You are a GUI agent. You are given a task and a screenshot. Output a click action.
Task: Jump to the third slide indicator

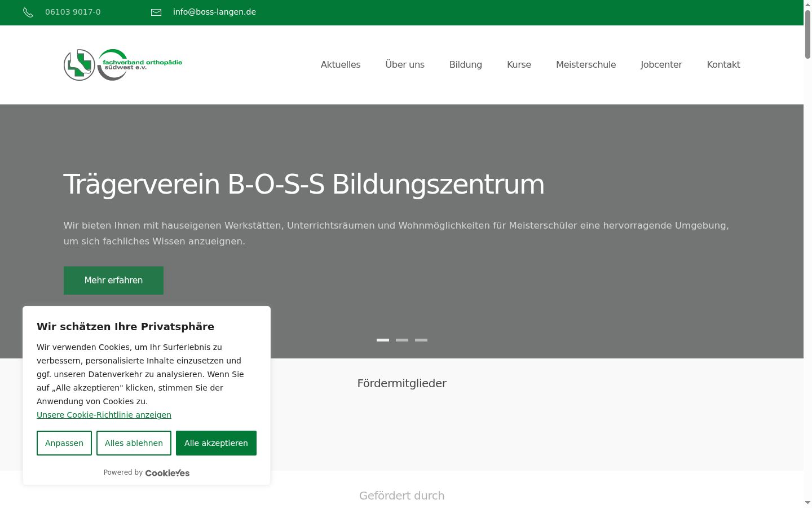(x=421, y=340)
